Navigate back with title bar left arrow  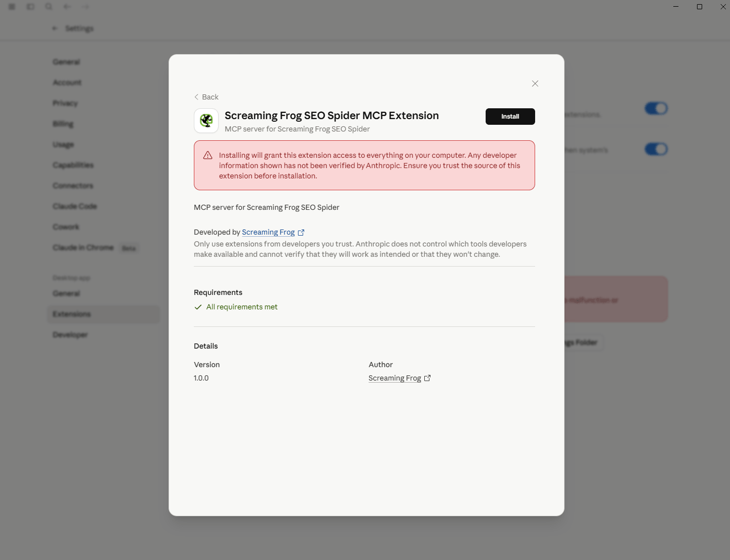(x=67, y=7)
